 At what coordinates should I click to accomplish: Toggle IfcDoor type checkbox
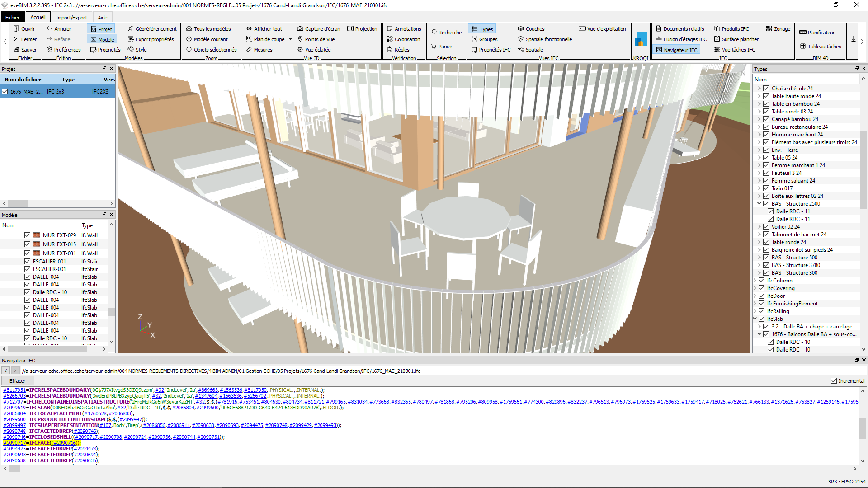[762, 296]
